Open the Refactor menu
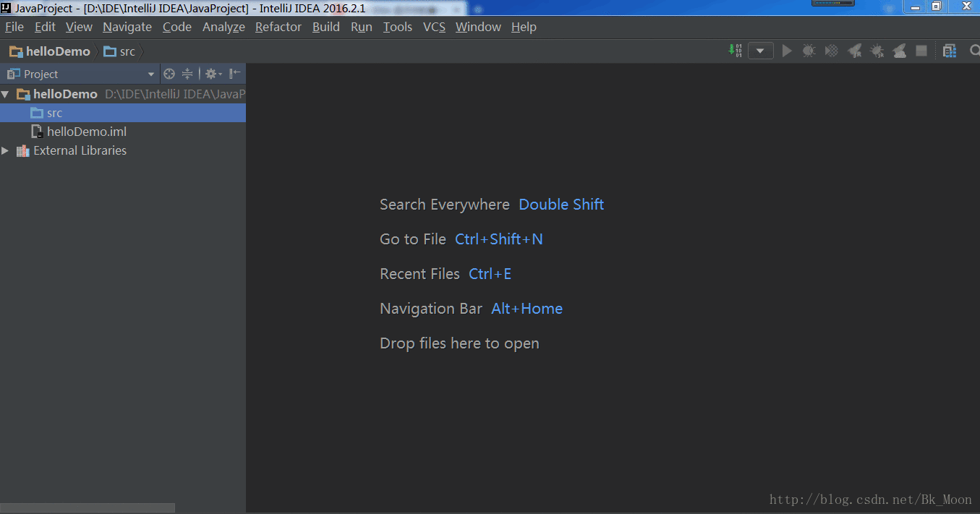The width and height of the screenshot is (980, 514). pos(278,27)
